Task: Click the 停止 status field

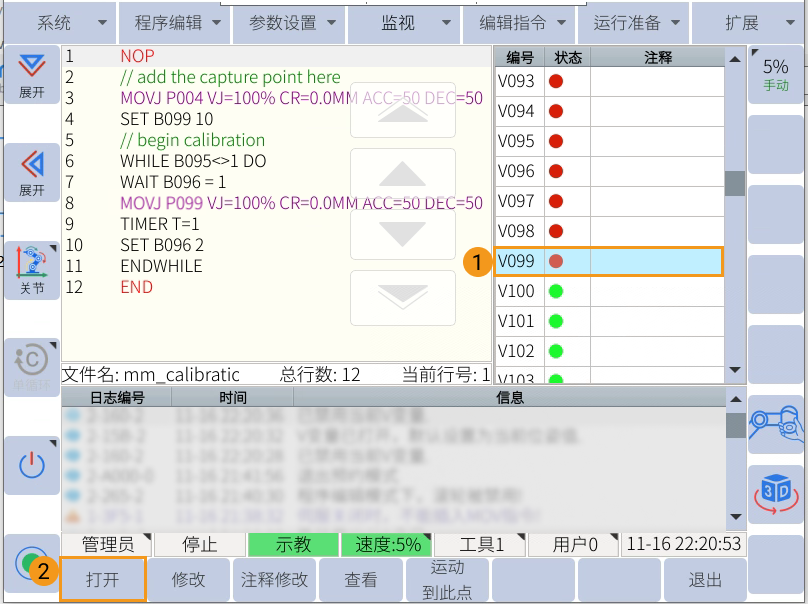Action: 200,544
